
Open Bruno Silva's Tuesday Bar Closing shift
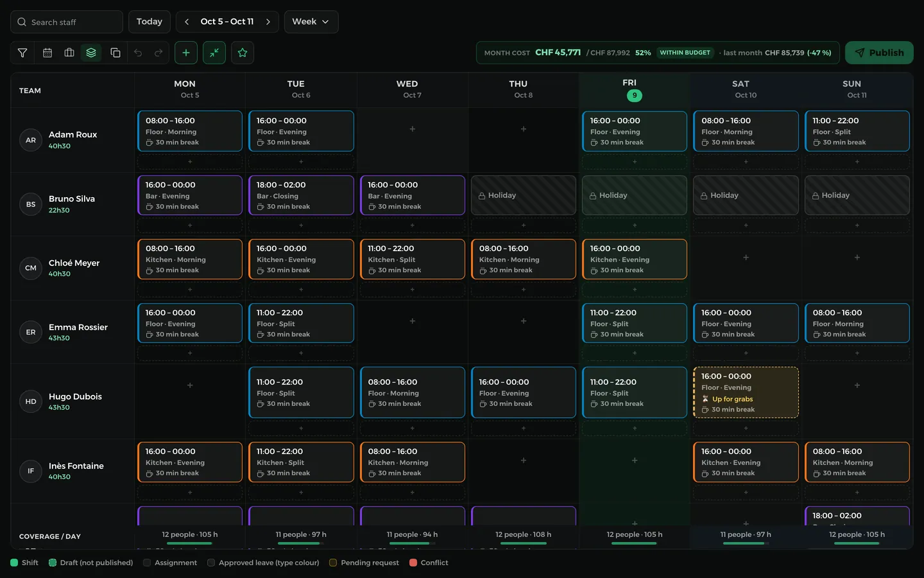coord(301,195)
